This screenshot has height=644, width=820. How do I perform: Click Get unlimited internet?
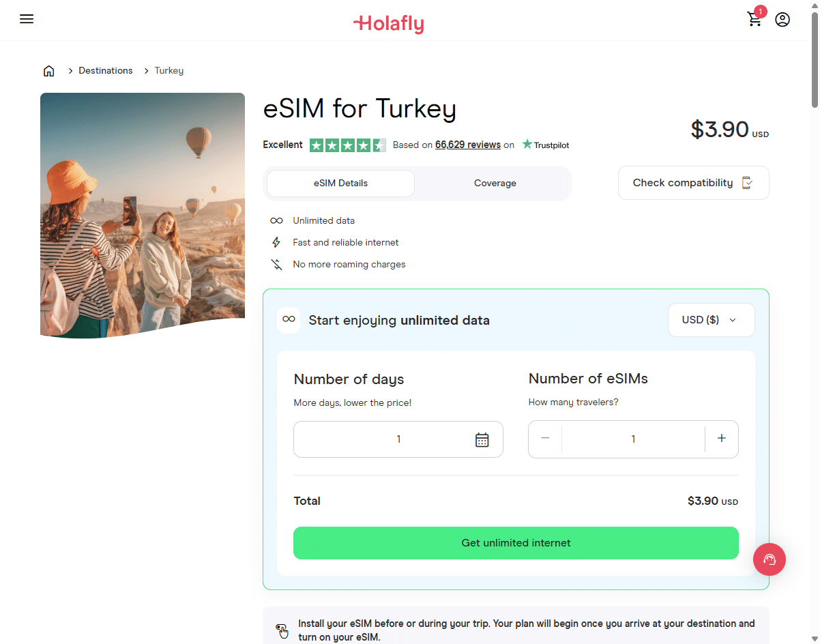(516, 542)
